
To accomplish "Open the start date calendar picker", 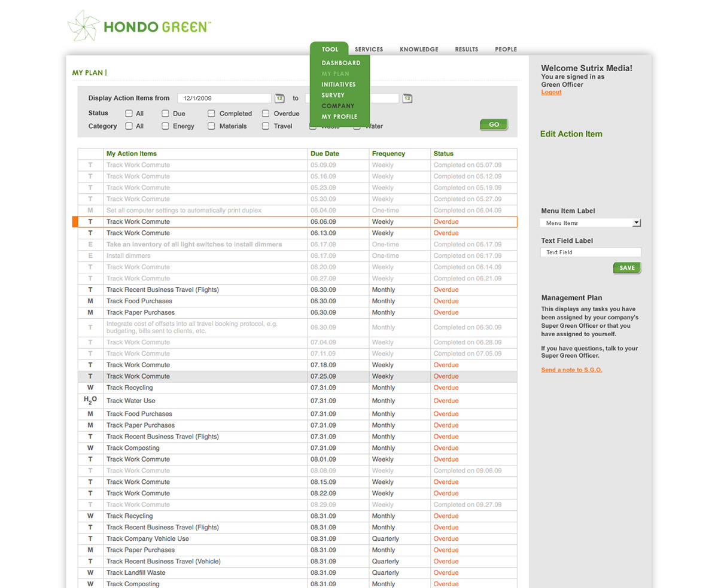I will 279,98.
